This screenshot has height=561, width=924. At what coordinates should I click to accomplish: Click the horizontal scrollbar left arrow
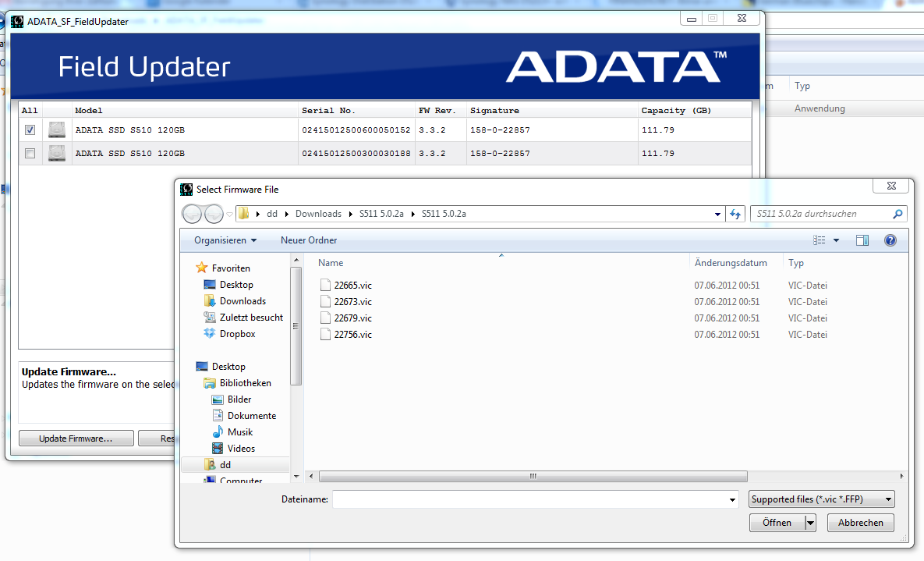311,476
